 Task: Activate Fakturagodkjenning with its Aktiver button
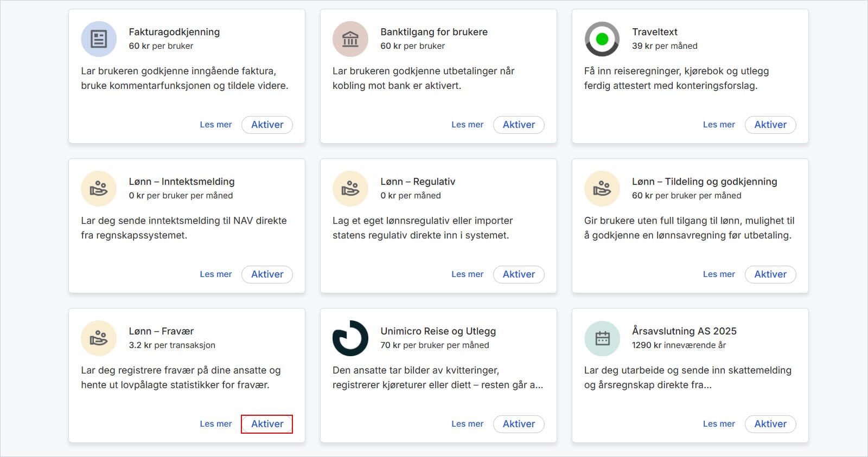[267, 125]
